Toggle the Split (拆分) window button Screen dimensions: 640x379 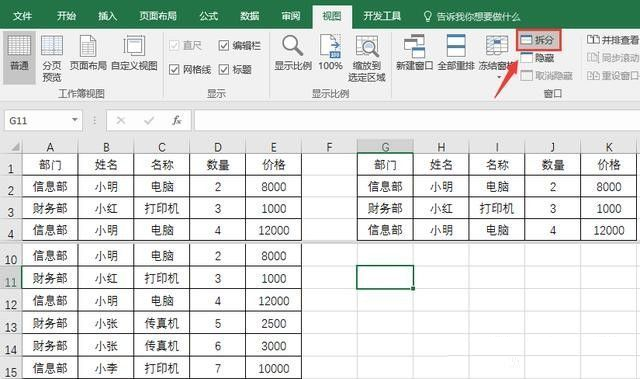(x=538, y=40)
